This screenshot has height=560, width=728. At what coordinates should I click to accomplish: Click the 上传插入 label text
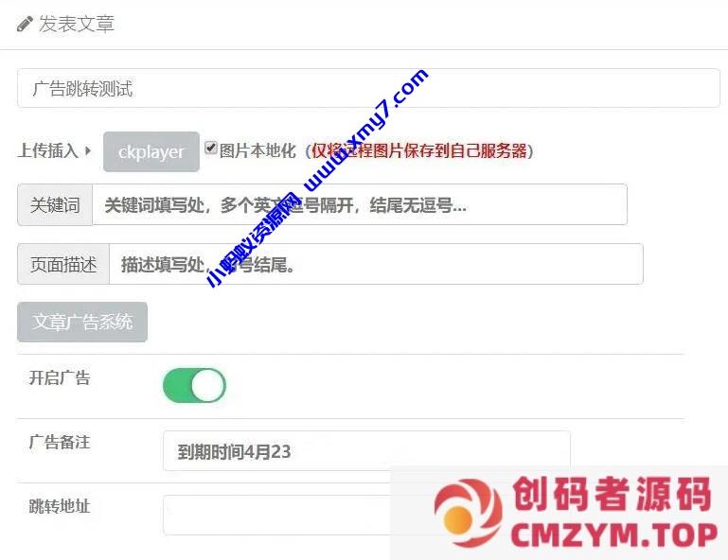[x=48, y=150]
